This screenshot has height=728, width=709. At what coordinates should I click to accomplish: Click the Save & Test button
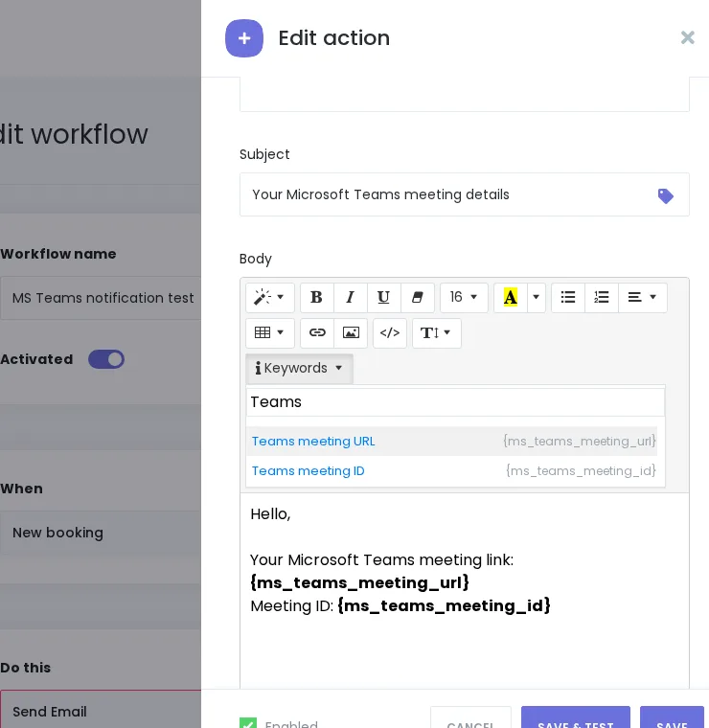tap(576, 718)
